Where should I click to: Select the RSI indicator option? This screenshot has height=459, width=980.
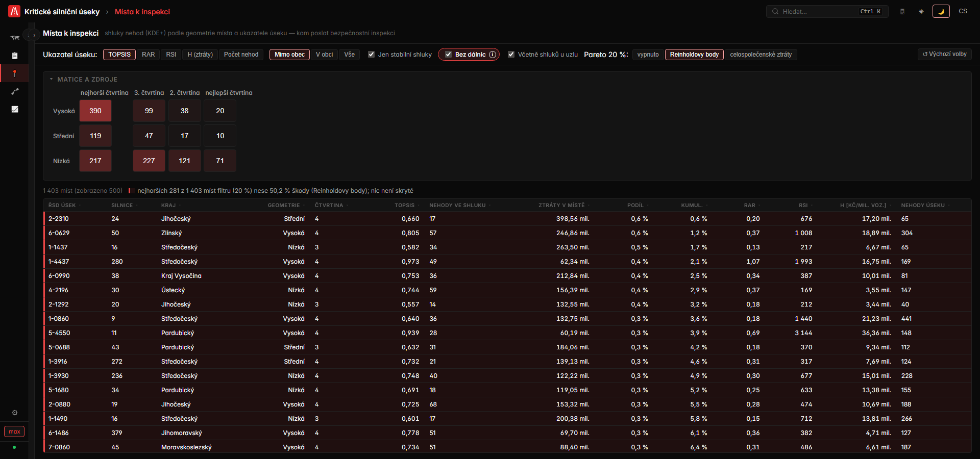click(x=171, y=55)
